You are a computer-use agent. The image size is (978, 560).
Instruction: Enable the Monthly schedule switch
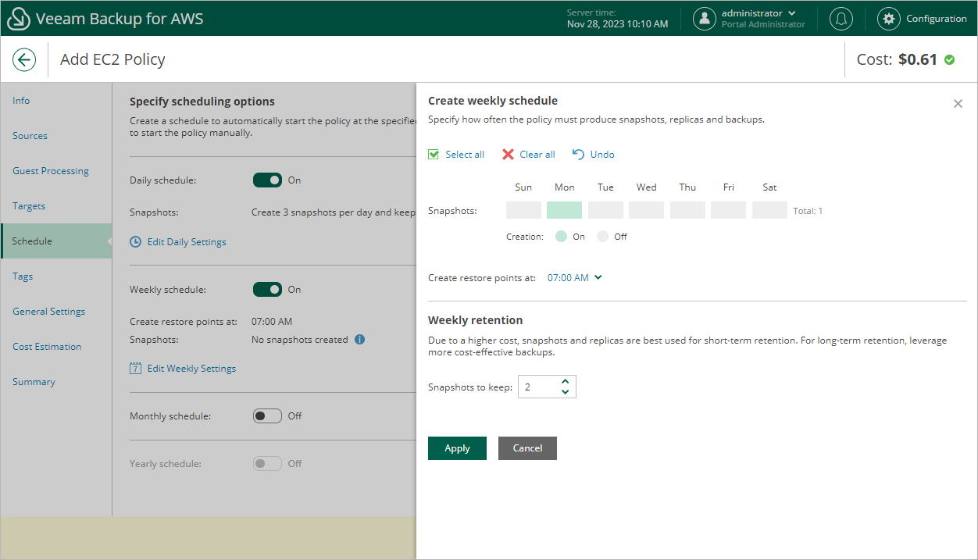click(x=267, y=416)
